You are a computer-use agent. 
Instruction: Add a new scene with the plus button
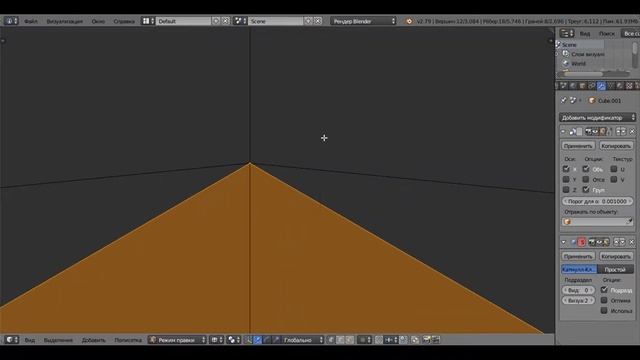tap(308, 21)
